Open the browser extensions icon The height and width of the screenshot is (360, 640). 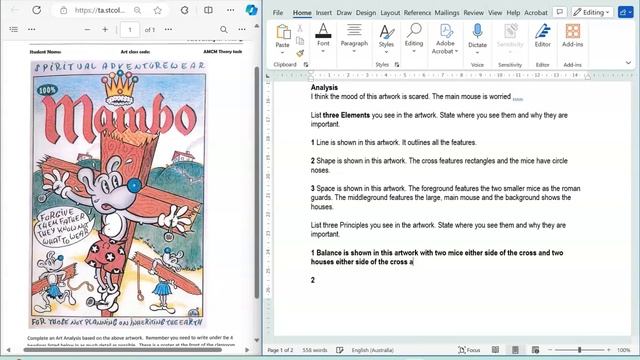tap(184, 10)
